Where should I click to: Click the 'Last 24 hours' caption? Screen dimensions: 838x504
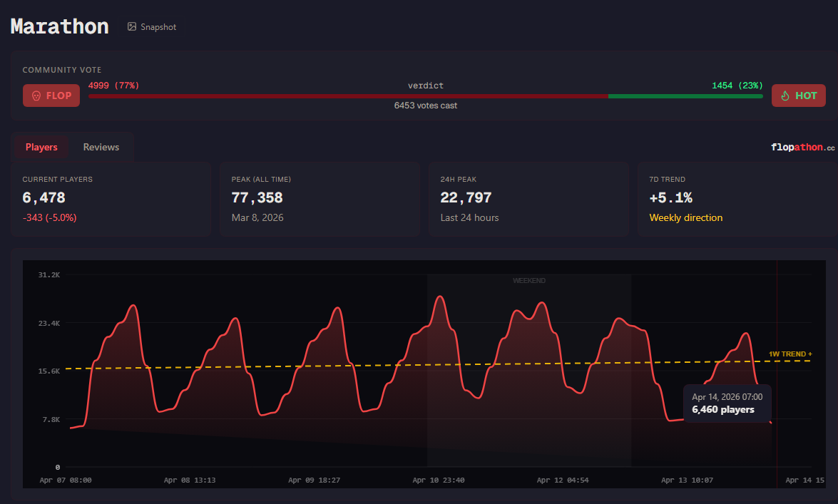(469, 217)
